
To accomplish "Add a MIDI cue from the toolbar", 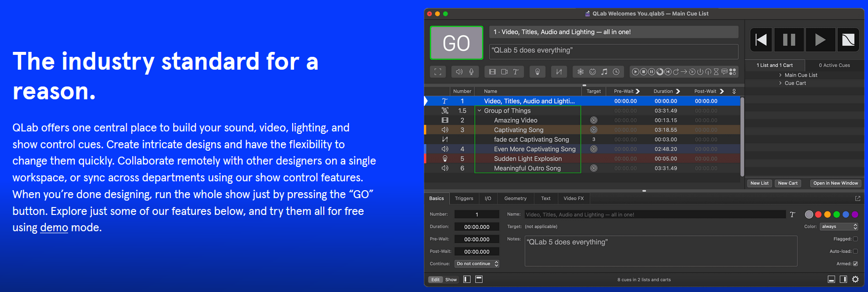I will click(592, 72).
